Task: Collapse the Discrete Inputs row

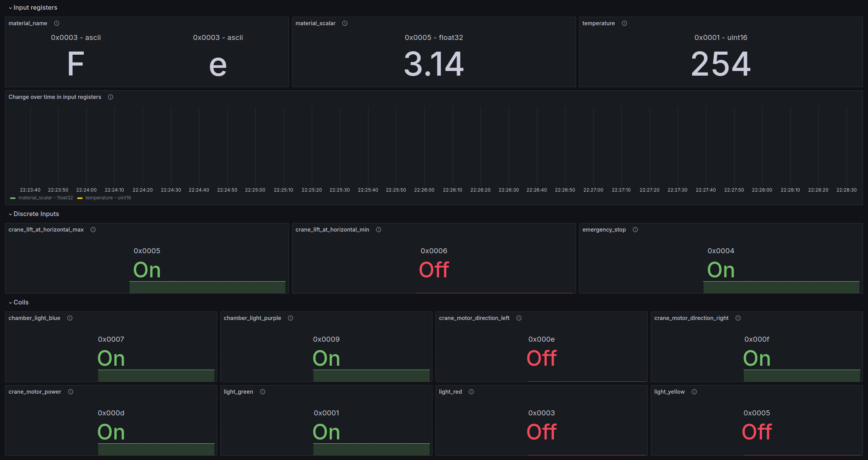Action: [36, 214]
